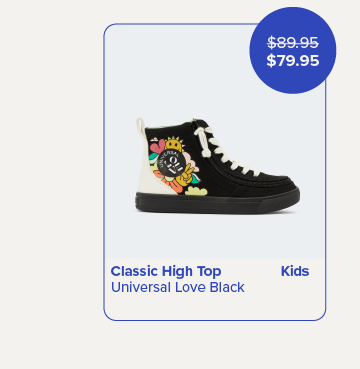This screenshot has height=369, width=360.
Task: Click the yellow-green cloud graphic near sole
Action: pyautogui.click(x=196, y=191)
